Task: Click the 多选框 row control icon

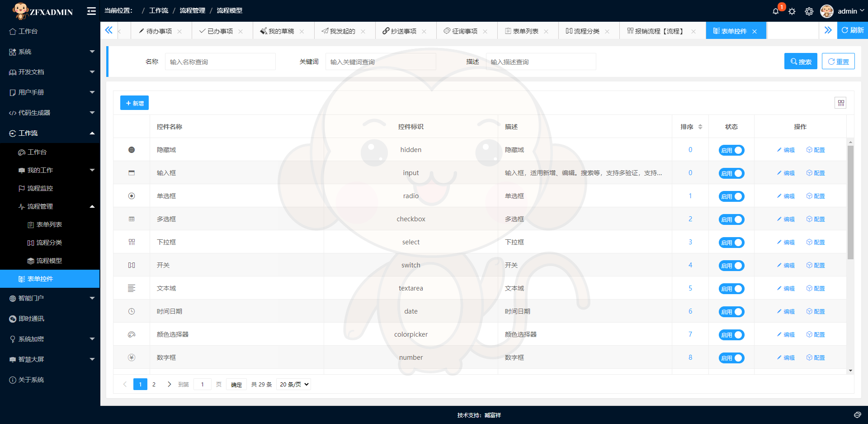Action: click(132, 219)
